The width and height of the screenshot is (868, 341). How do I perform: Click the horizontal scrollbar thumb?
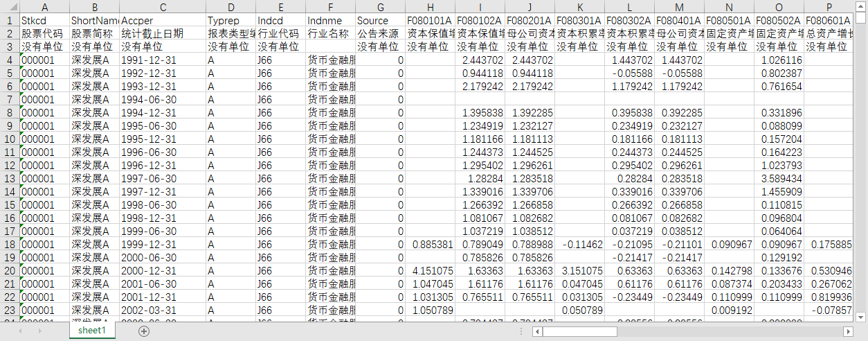coord(579,332)
